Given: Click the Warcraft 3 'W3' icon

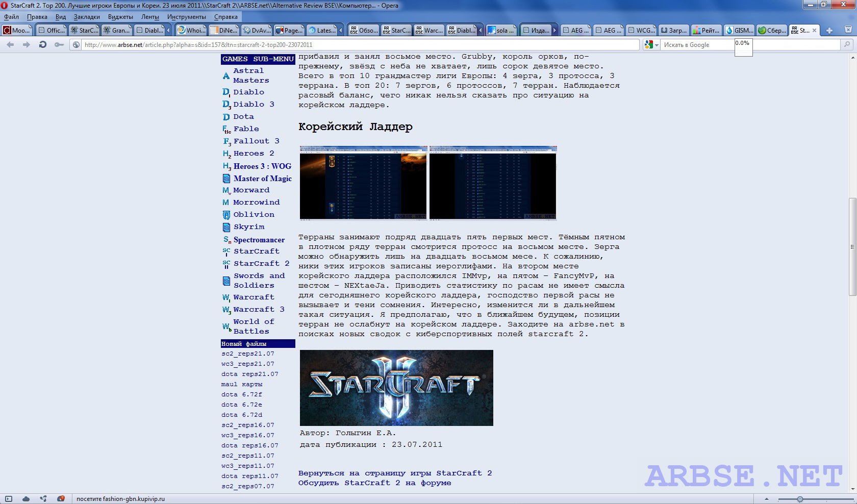Looking at the screenshot, I should click(x=226, y=310).
